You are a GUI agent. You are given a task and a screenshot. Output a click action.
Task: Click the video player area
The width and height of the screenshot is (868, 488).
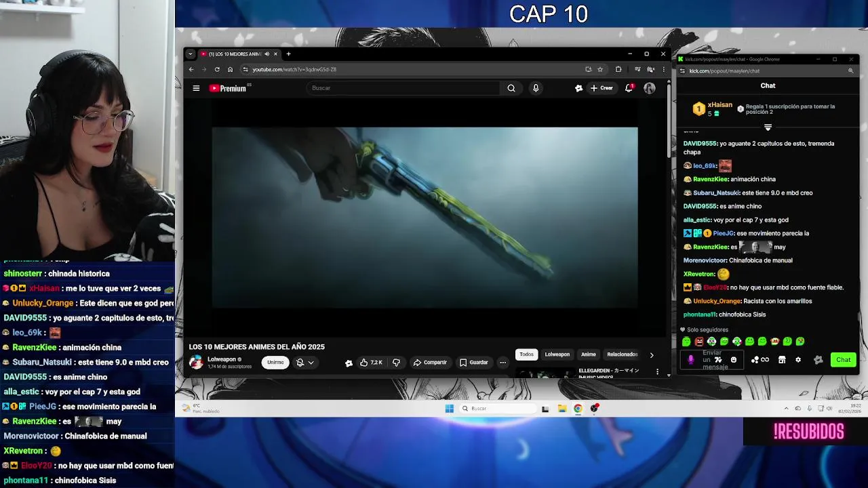[425, 217]
